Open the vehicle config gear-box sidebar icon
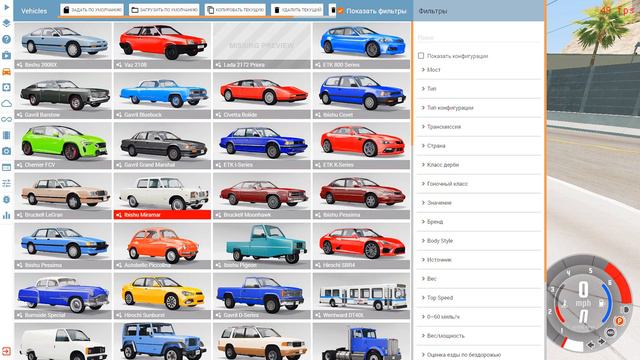Image resolution: width=640 pixels, height=360 pixels. [x=7, y=87]
